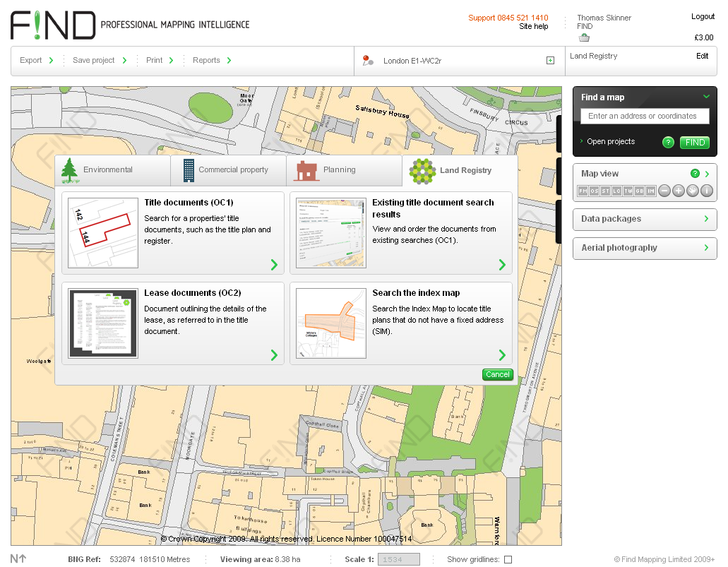
Task: Open Map view help via the green question mark
Action: click(x=696, y=173)
